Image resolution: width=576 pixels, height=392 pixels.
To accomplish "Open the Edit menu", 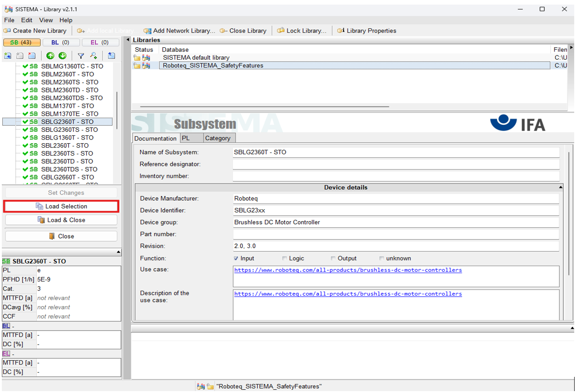I will (27, 20).
